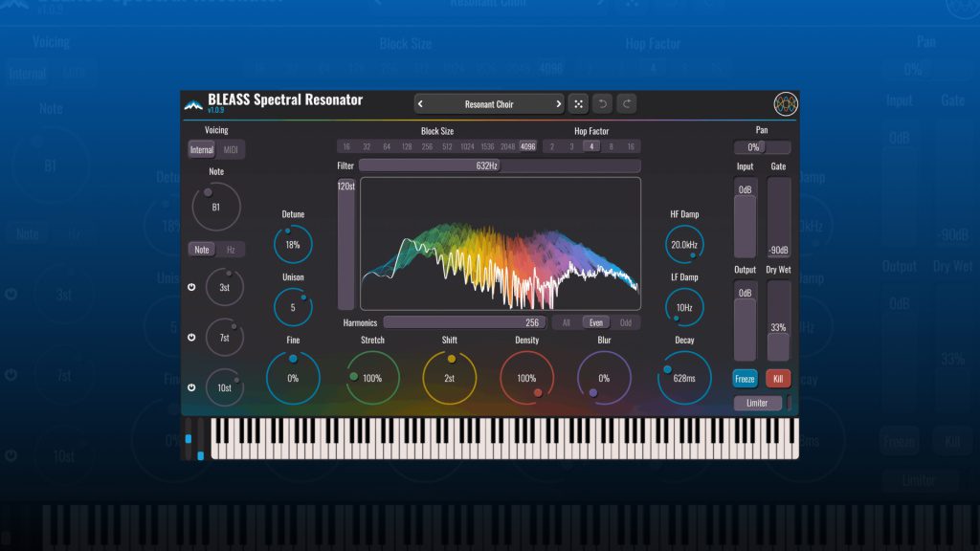Set block size to 256
The height and width of the screenshot is (551, 980).
[427, 146]
